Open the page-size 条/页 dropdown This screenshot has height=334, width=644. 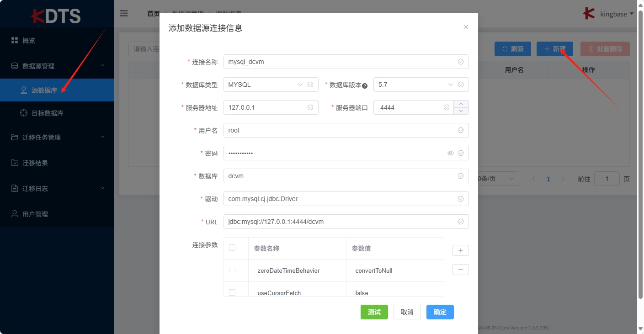498,179
